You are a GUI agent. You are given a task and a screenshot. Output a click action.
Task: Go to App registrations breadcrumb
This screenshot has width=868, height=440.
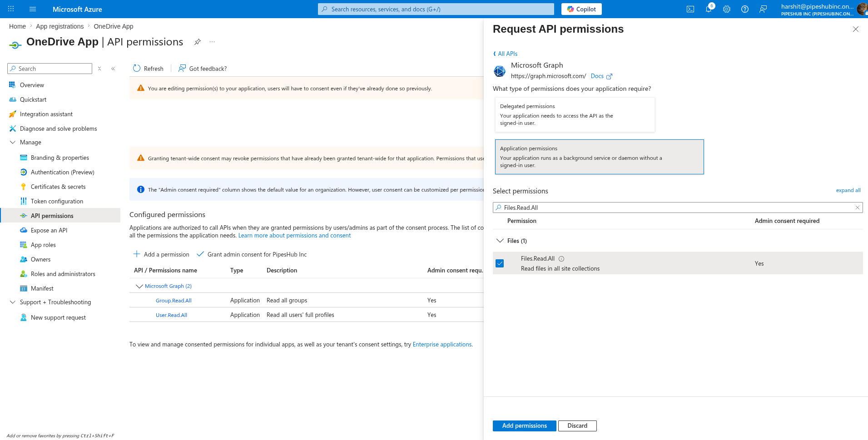coord(60,26)
